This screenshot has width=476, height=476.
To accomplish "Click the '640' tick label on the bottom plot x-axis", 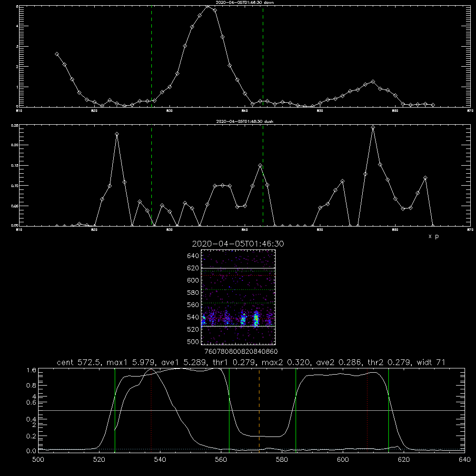I will pyautogui.click(x=465, y=460).
